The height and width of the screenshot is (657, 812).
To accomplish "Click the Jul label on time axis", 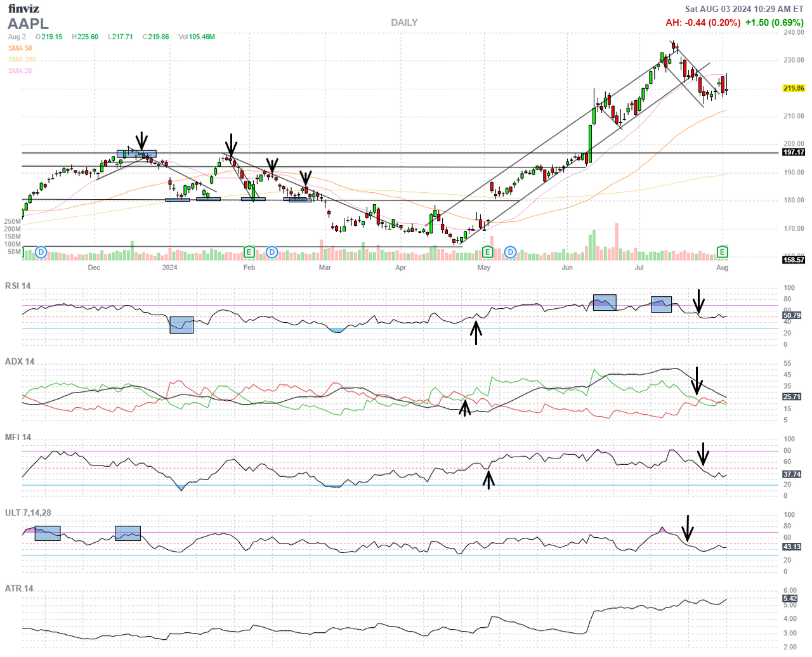I will 639,268.
